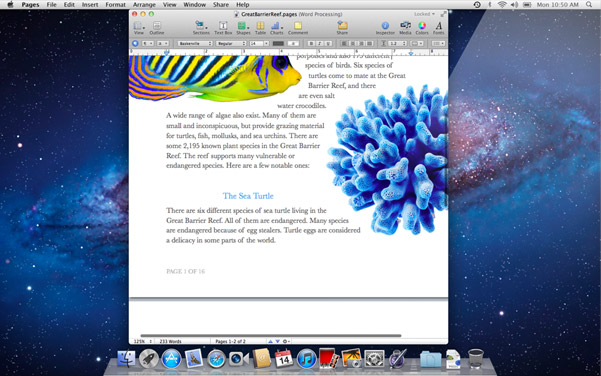Viewport: 601px width, 376px height.
Task: Enter full screen mode button
Action: coord(443,14)
